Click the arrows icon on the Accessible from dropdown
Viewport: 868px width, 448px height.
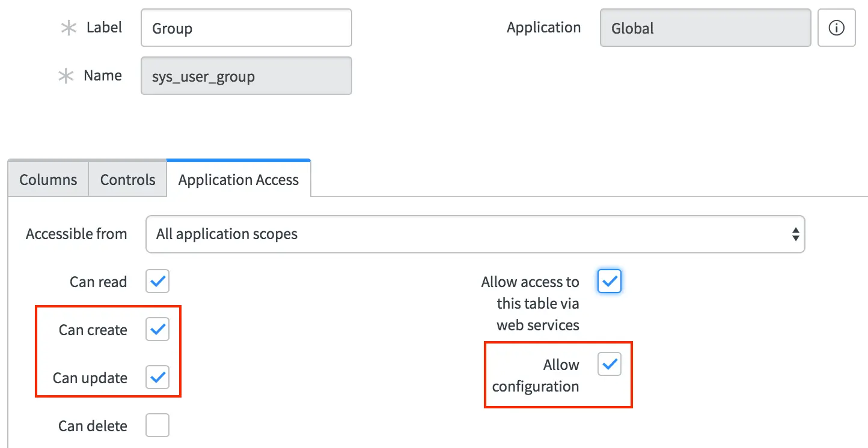(x=795, y=234)
